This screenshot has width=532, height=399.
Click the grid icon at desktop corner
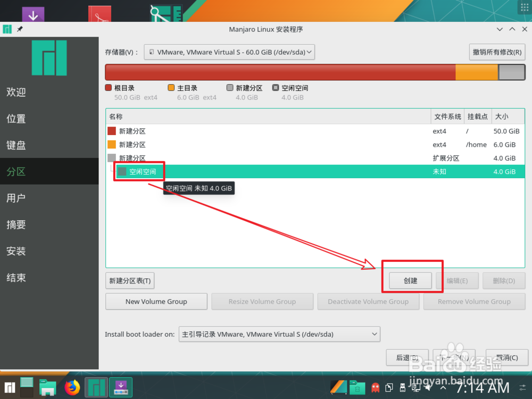(x=525, y=7)
